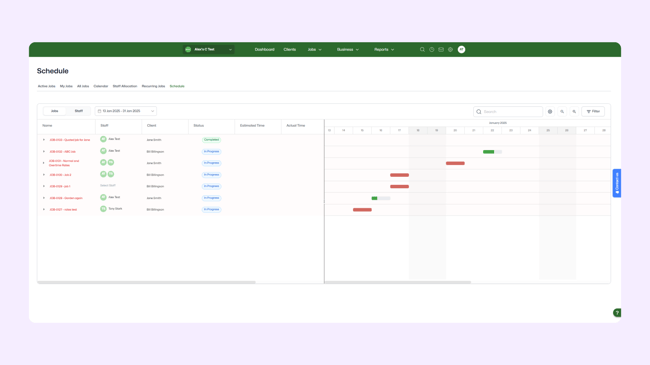Open the Reports menu dropdown

tap(384, 49)
